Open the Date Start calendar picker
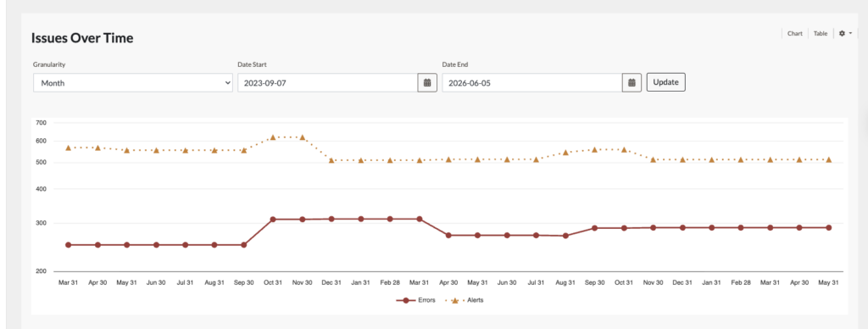Screen dimensions: 868x329 coord(427,82)
